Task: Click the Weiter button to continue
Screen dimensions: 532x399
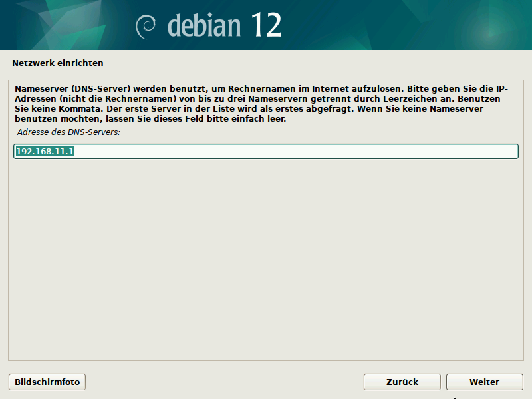Action: coord(484,382)
